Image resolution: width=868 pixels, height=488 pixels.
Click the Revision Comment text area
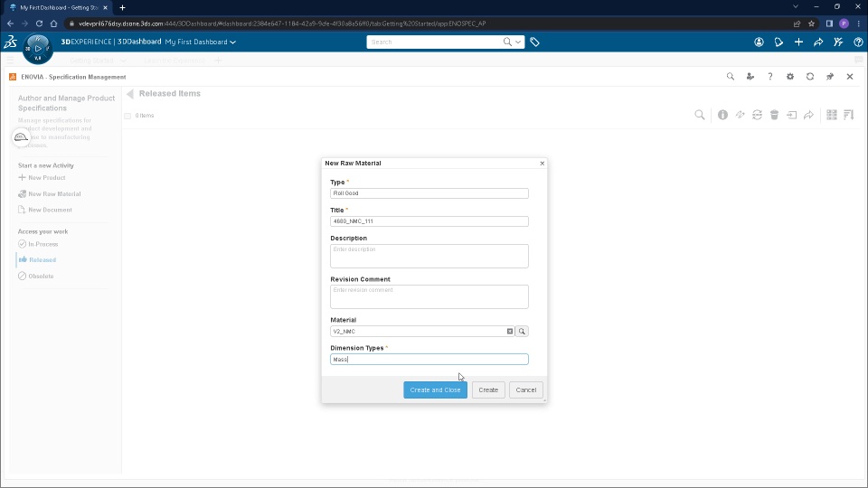tap(429, 296)
